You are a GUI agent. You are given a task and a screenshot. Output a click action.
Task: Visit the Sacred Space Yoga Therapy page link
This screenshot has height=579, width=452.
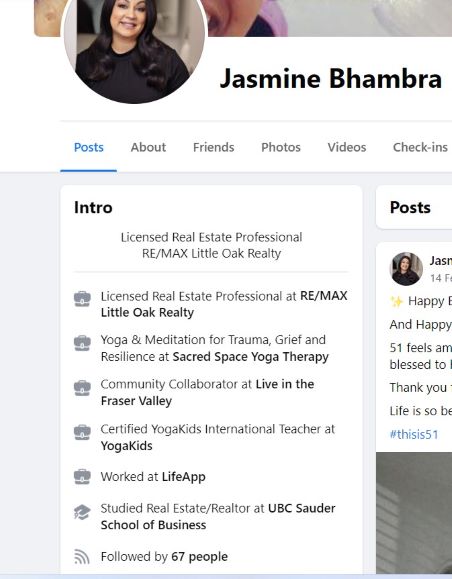pyautogui.click(x=250, y=357)
